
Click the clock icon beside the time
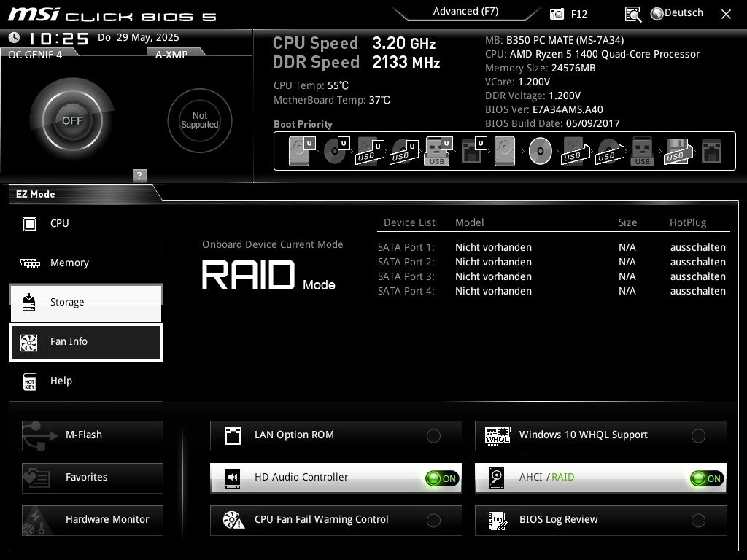(x=15, y=38)
